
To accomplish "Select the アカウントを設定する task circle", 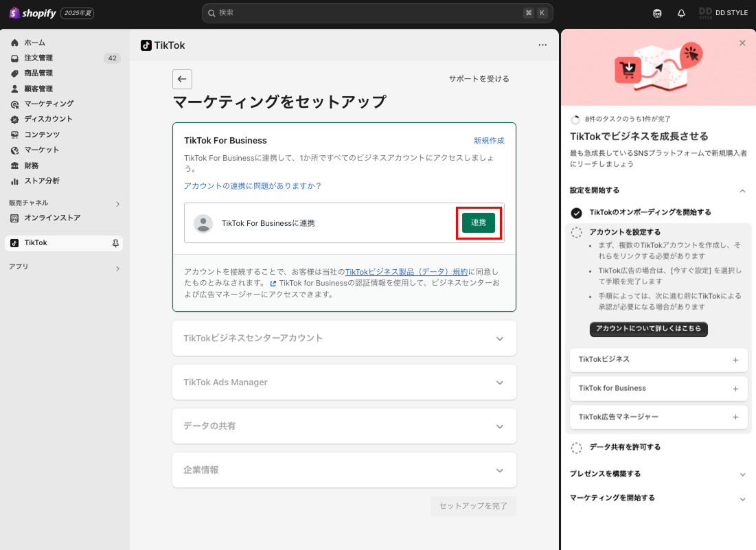I will [576, 232].
